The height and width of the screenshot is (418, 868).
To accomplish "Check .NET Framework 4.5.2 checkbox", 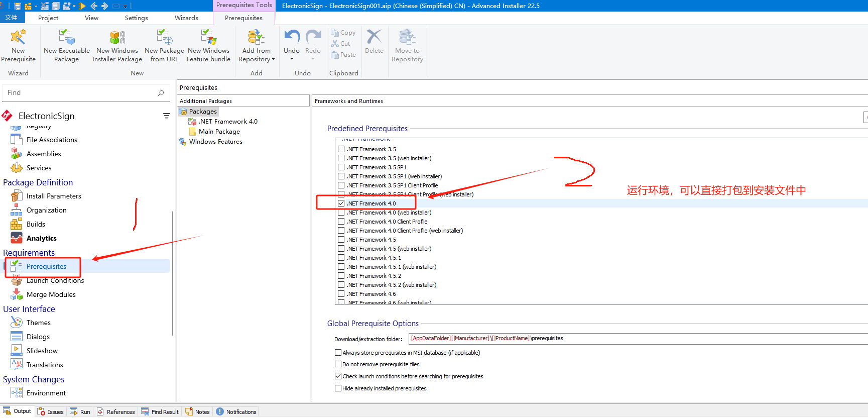I will pos(341,276).
